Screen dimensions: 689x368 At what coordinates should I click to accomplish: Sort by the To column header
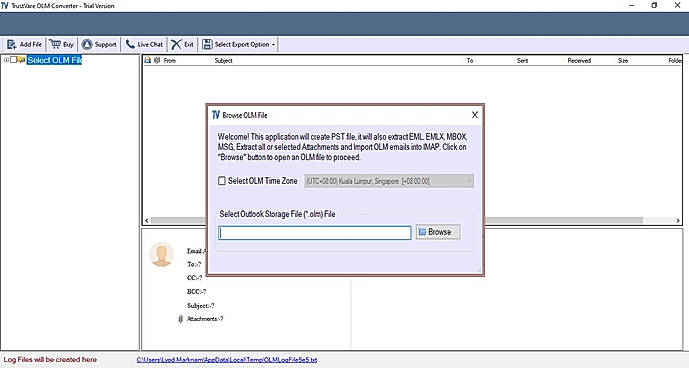tap(470, 61)
